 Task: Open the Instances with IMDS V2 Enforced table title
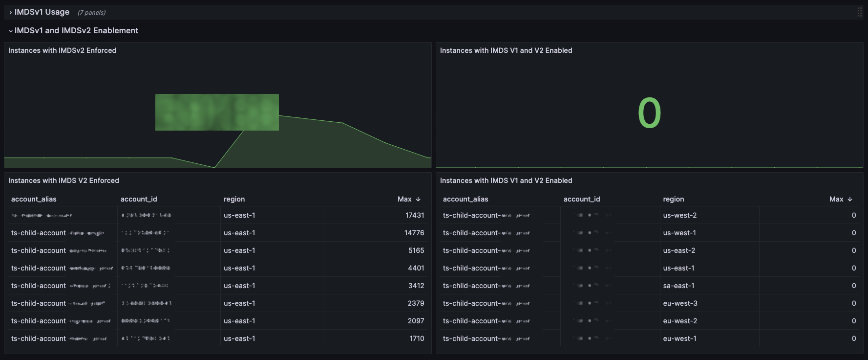(x=64, y=180)
